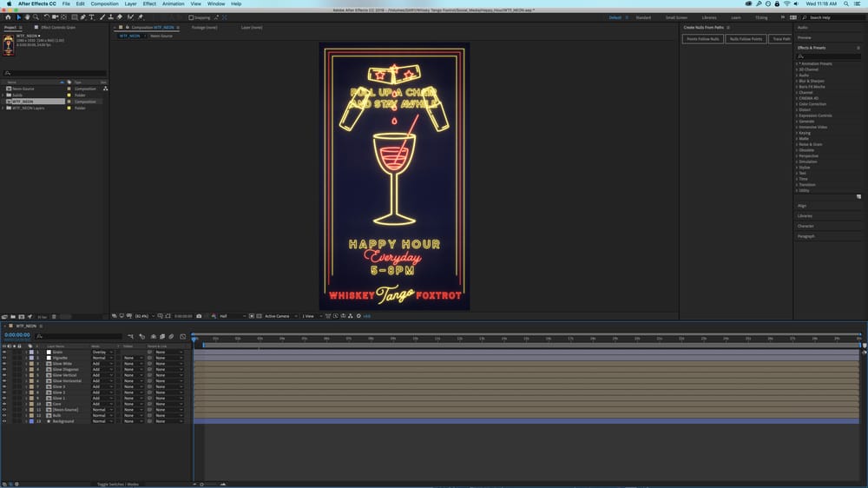Select the Rotation tool
This screenshot has width=868, height=488.
pyautogui.click(x=47, y=17)
